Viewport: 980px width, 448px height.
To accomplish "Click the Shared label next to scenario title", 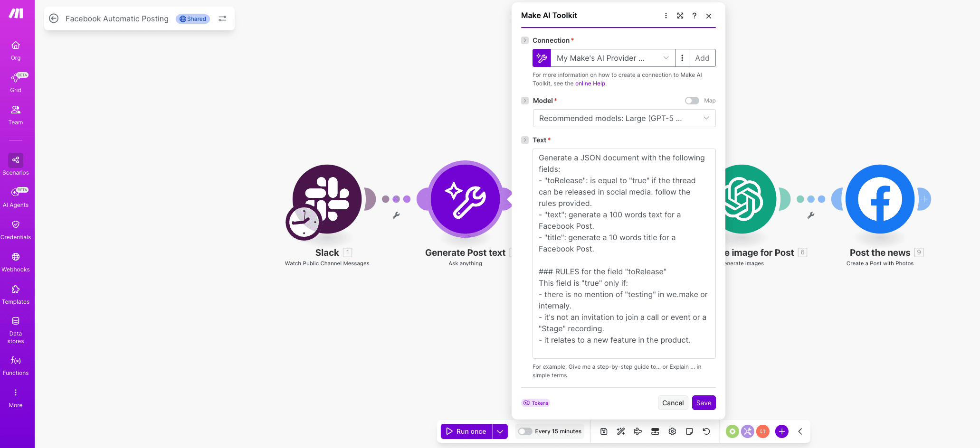I will click(192, 19).
